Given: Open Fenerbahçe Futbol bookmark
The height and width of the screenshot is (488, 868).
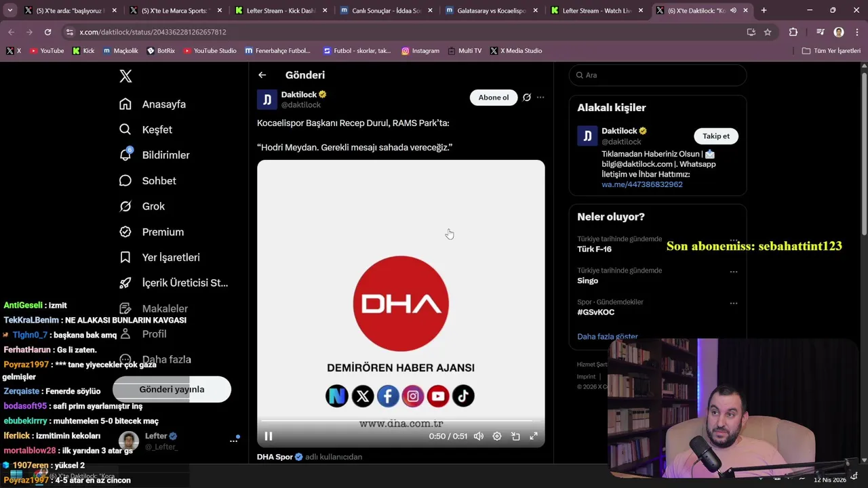Looking at the screenshot, I should coord(278,51).
